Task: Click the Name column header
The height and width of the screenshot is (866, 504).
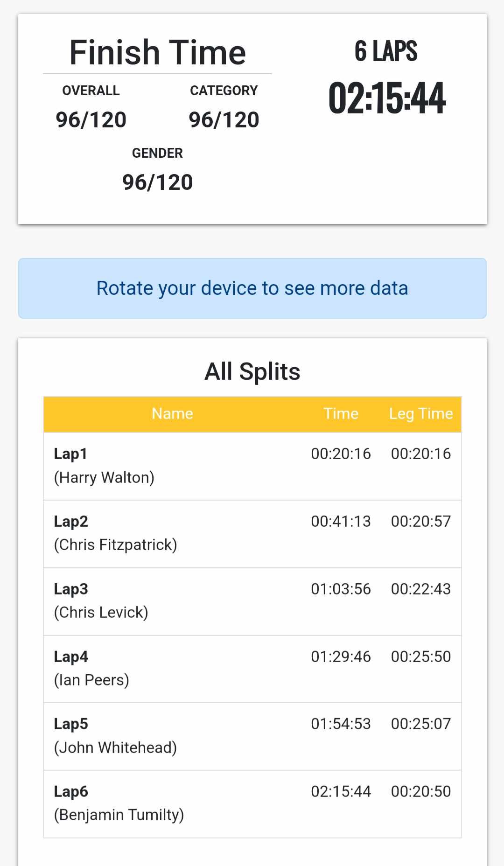Action: tap(172, 414)
